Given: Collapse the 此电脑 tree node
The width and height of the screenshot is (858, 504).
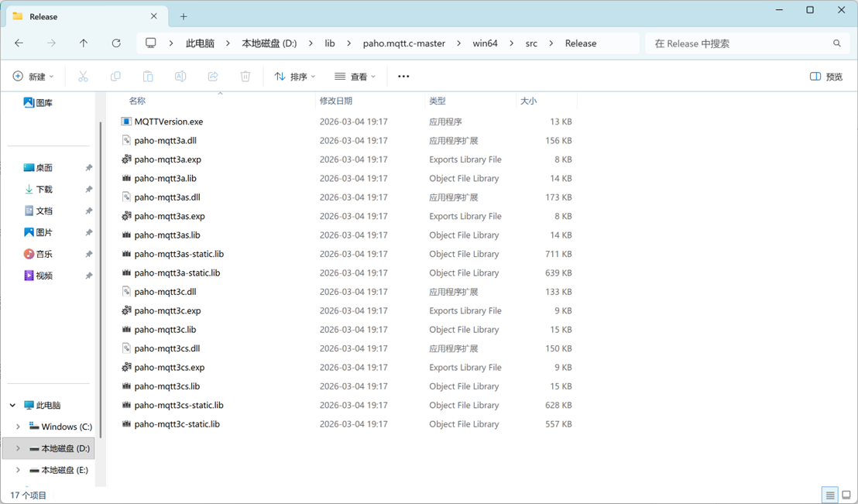Looking at the screenshot, I should [x=12, y=405].
